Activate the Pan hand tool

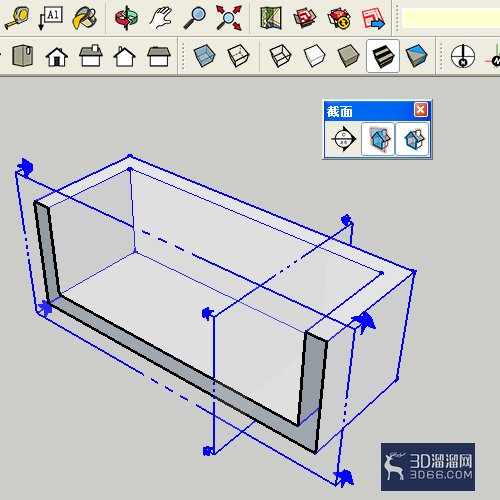point(161,18)
